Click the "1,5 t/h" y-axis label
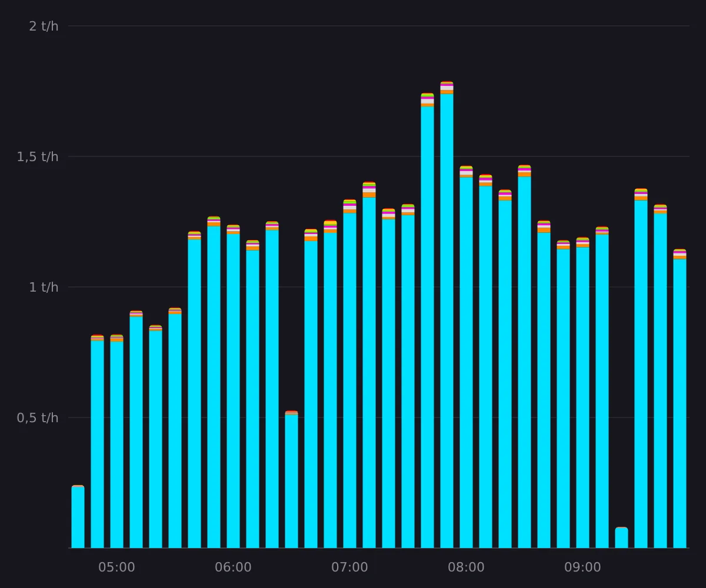Image resolution: width=706 pixels, height=588 pixels. 38,157
